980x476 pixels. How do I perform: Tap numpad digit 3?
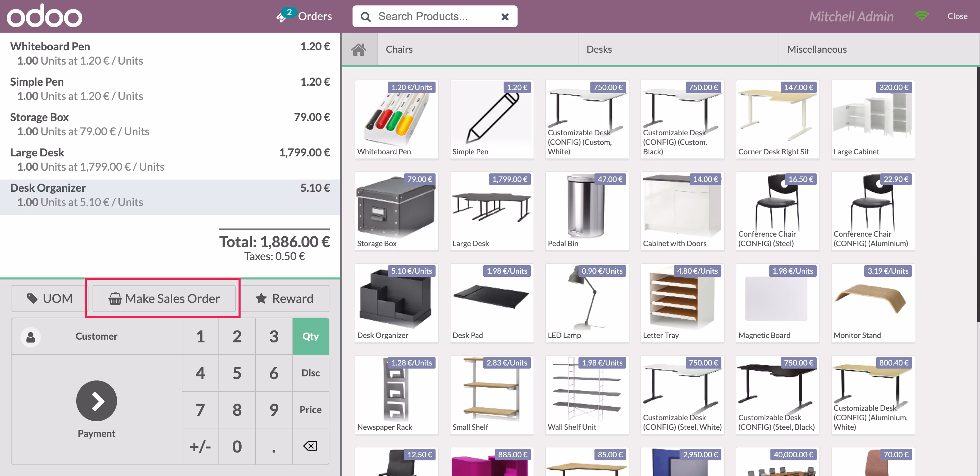(x=274, y=337)
